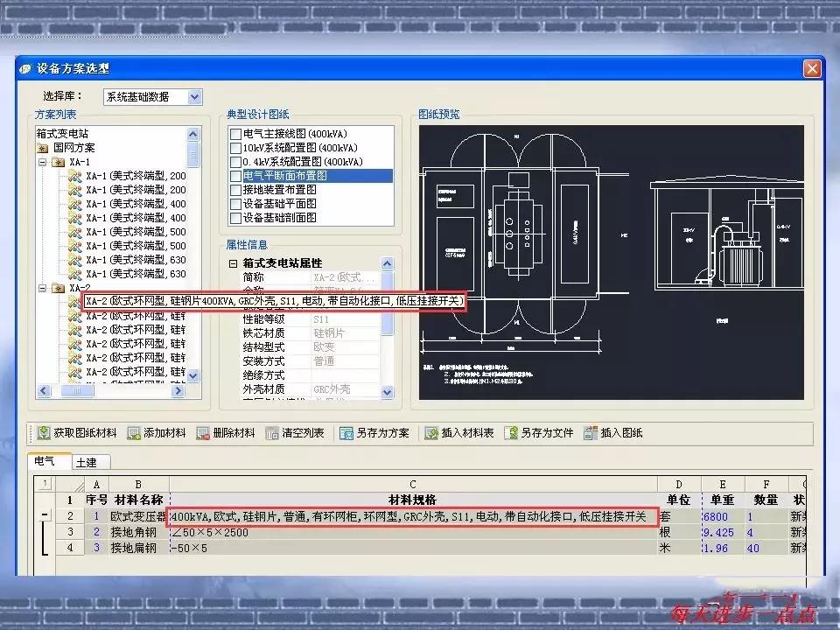The width and height of the screenshot is (840, 630).
Task: Check 接地装置布置图 checkbox
Action: [x=235, y=190]
